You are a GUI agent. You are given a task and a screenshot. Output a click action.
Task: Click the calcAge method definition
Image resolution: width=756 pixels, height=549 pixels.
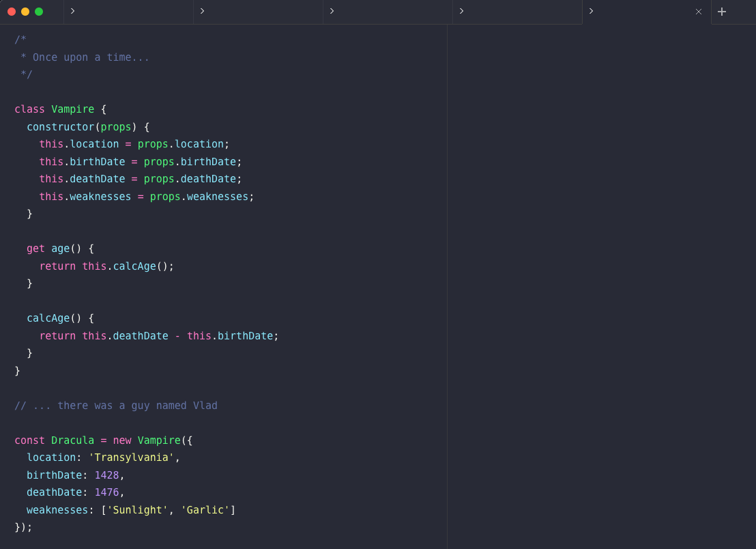(48, 318)
